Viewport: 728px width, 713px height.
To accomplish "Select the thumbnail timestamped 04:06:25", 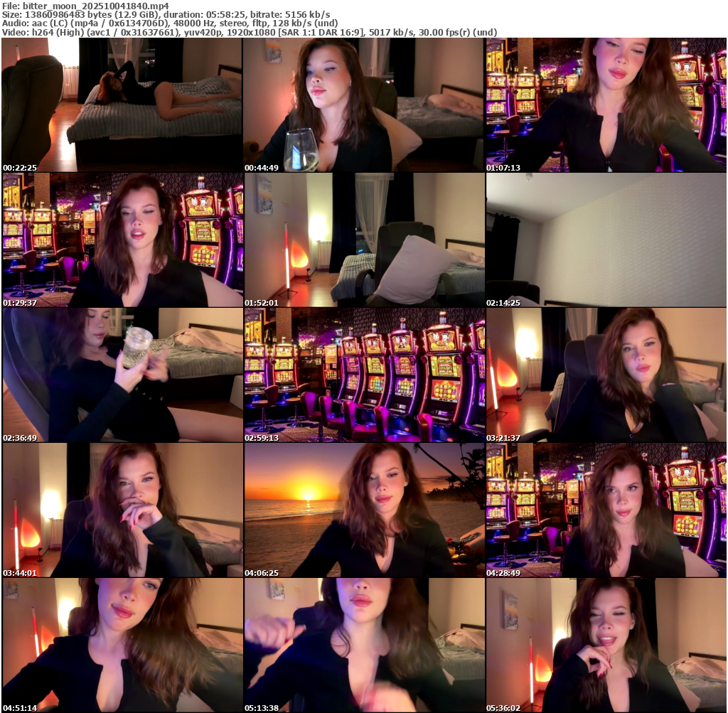I will tap(364, 510).
